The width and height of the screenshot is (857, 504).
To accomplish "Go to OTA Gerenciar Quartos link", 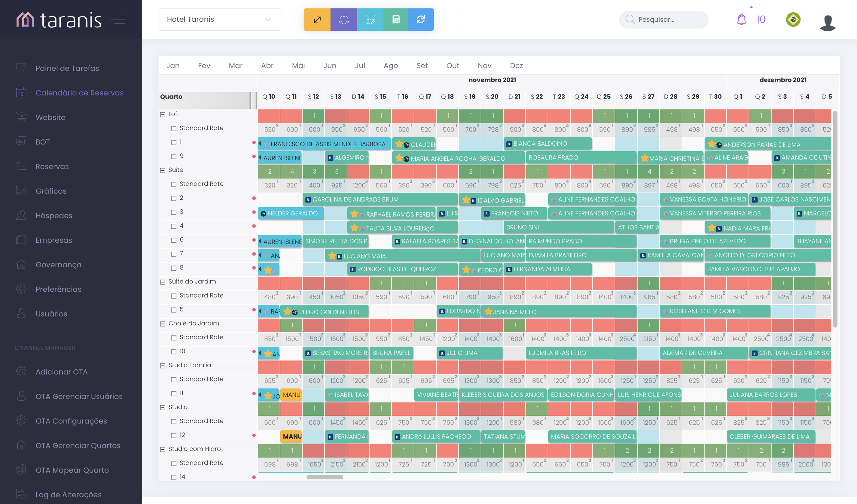I will 78,445.
